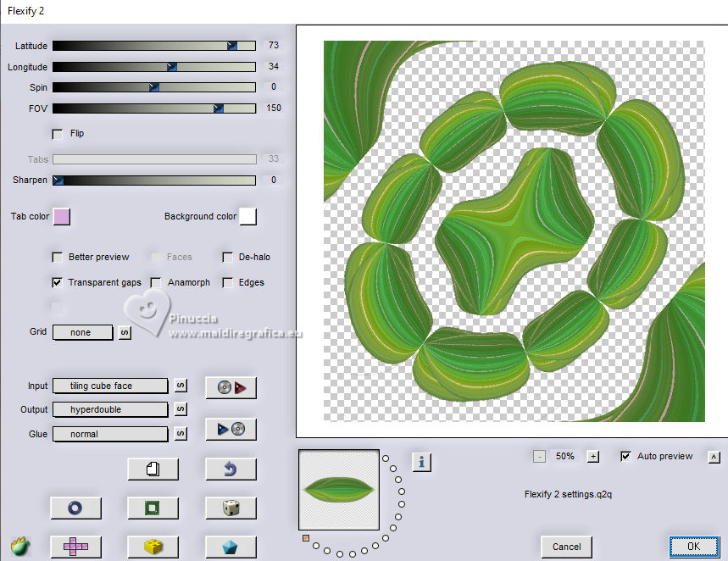Click the S button beside Input
Viewport: 728px width, 561px height.
(x=181, y=386)
